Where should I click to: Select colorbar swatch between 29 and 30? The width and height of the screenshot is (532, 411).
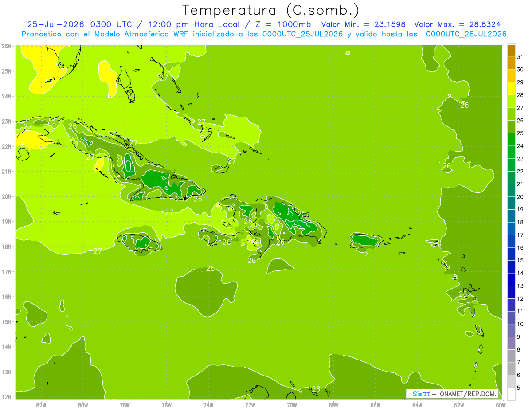click(x=511, y=76)
